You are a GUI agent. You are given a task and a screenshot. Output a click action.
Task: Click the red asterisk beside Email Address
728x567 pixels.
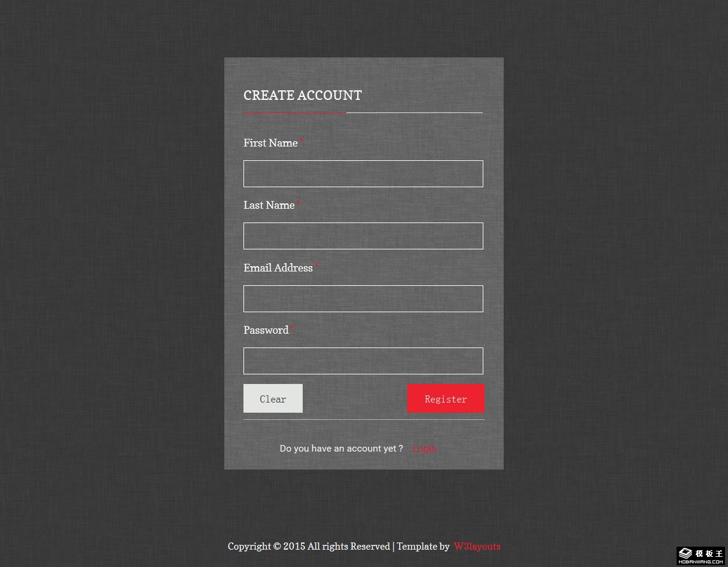[x=317, y=266]
